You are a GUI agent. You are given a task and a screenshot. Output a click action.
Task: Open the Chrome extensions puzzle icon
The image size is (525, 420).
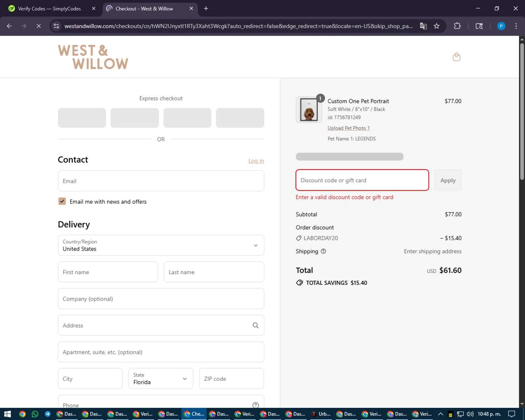(457, 26)
